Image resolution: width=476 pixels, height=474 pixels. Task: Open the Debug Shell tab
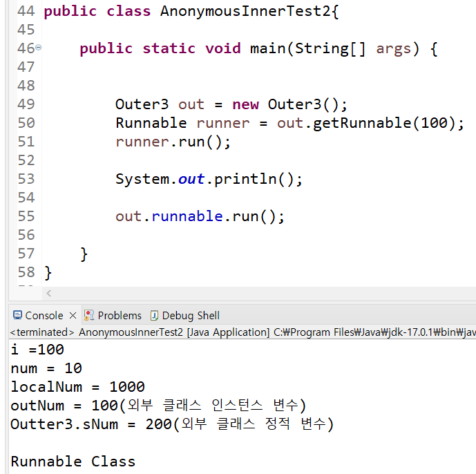click(191, 316)
